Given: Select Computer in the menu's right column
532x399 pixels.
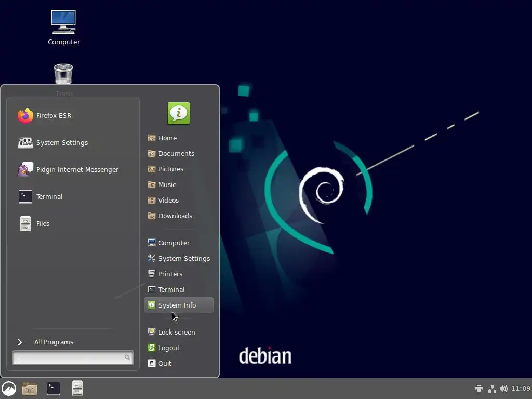Looking at the screenshot, I should 179,243.
